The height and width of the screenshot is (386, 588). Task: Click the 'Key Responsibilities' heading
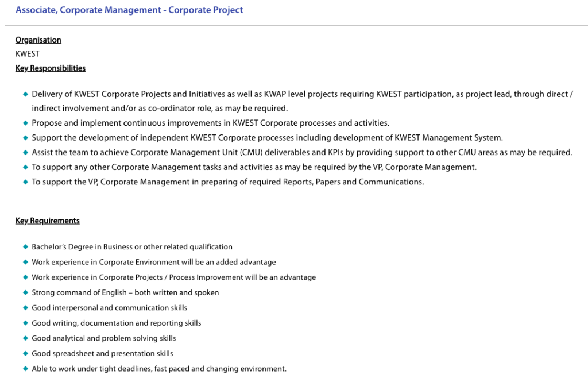tap(51, 68)
